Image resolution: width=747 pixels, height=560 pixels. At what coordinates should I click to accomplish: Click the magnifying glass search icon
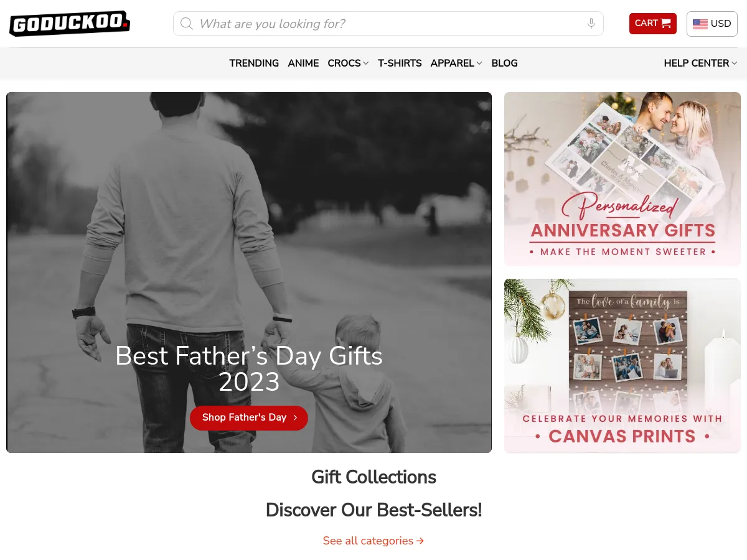pyautogui.click(x=186, y=24)
